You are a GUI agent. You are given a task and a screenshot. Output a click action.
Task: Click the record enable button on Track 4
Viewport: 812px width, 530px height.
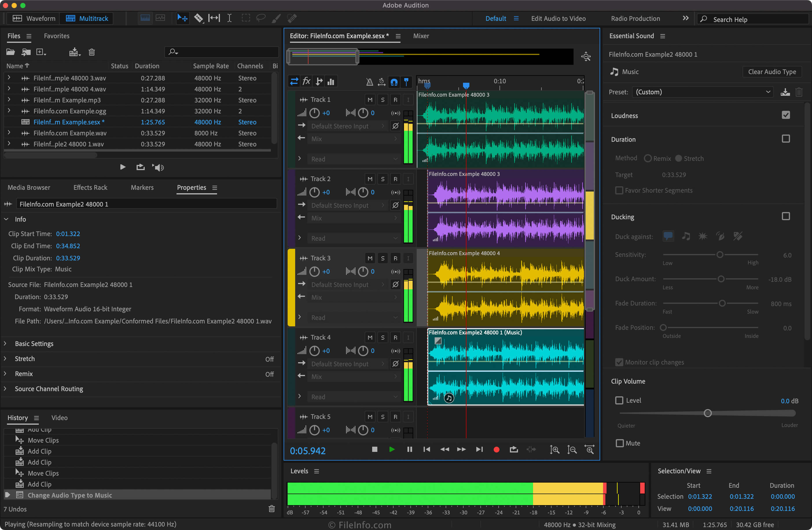coord(395,337)
